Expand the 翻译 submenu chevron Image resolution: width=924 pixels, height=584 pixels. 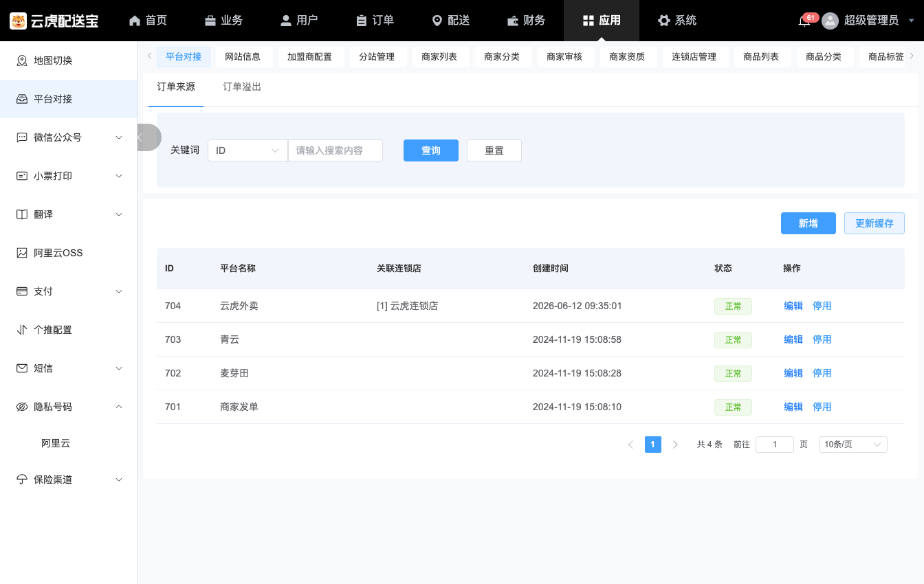pos(119,214)
